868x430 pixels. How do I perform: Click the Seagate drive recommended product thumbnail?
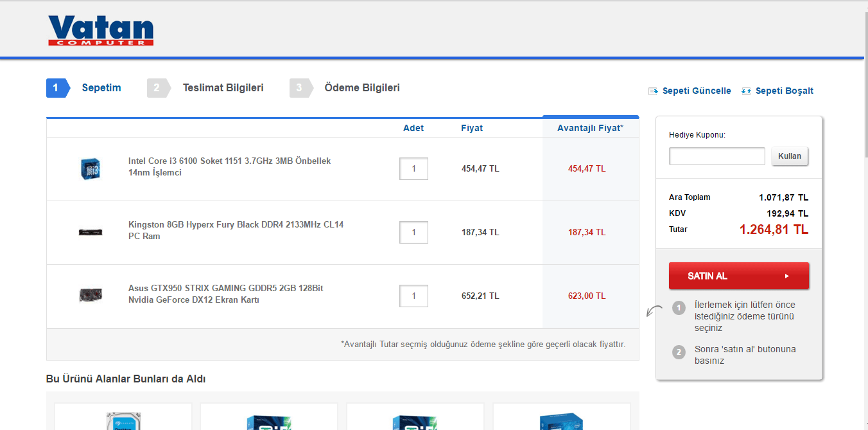click(x=123, y=420)
